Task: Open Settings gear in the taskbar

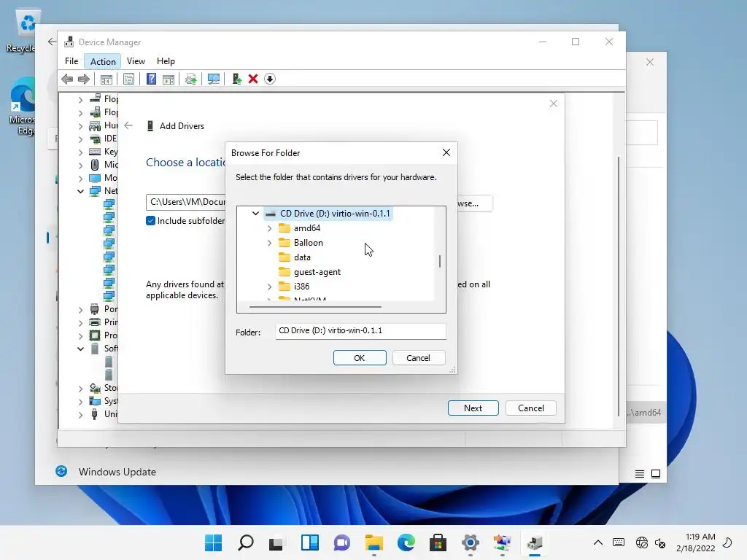Action: pyautogui.click(x=471, y=542)
